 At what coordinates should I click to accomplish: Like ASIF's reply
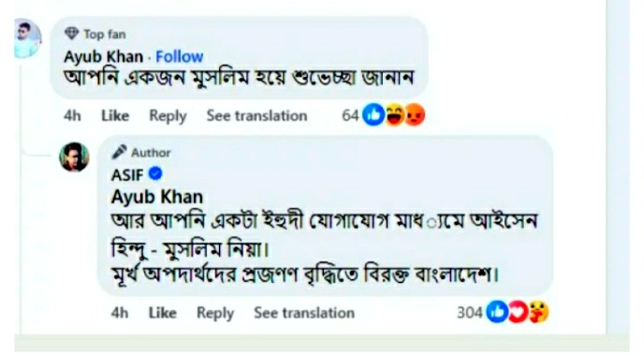click(162, 313)
